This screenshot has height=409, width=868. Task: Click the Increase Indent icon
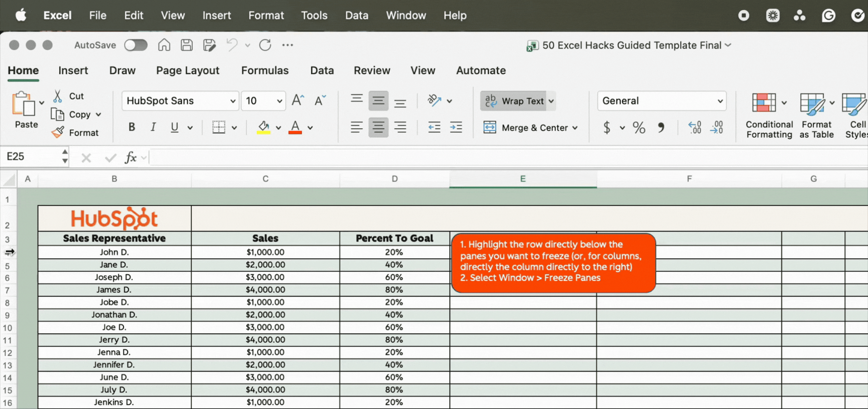click(x=456, y=127)
